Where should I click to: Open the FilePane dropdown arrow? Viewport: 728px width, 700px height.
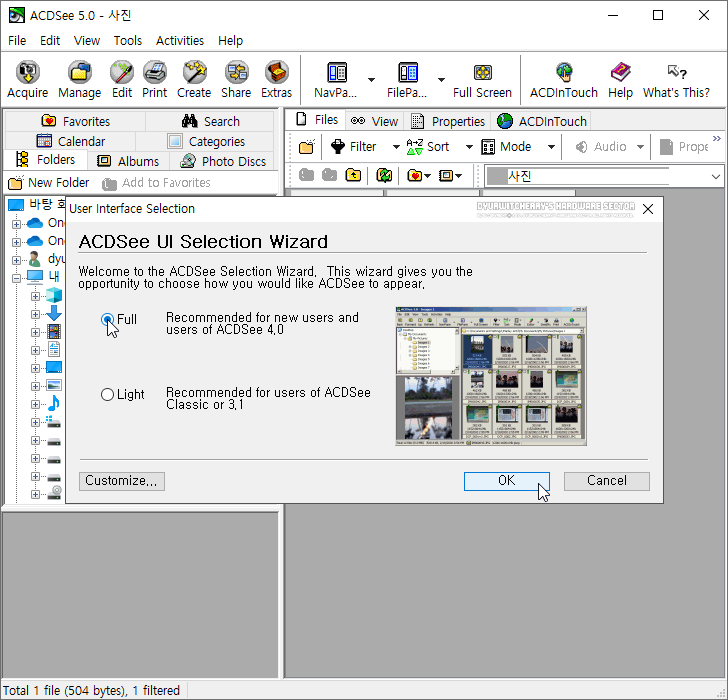pyautogui.click(x=442, y=80)
